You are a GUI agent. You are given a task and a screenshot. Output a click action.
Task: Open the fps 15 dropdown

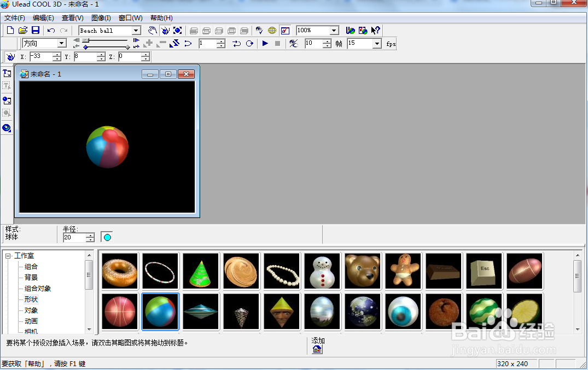(x=377, y=44)
